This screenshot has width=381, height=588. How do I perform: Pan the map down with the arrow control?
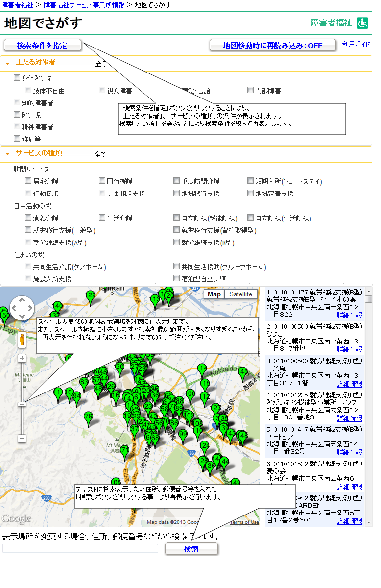pos(22,317)
